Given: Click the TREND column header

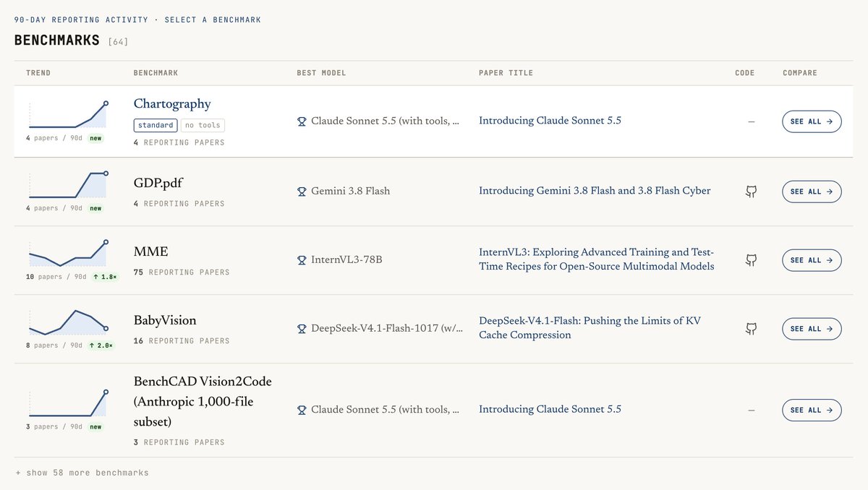Looking at the screenshot, I should (38, 73).
